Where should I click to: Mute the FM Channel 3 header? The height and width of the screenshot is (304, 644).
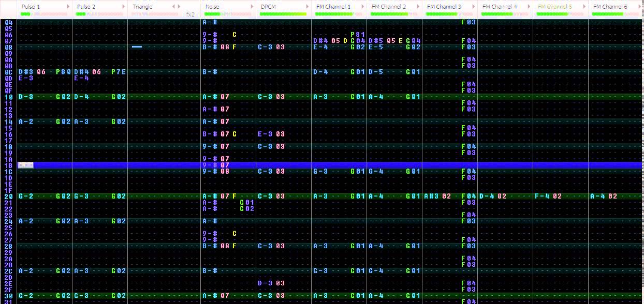(444, 7)
